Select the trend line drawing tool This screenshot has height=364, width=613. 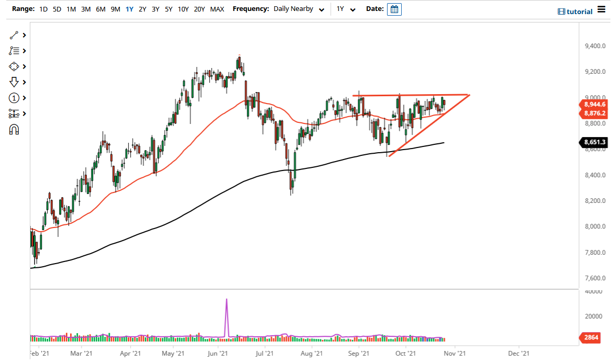tap(14, 35)
